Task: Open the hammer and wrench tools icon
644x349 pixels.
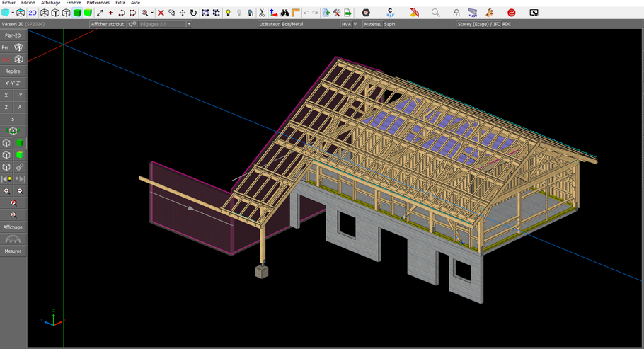Action: pos(337,13)
